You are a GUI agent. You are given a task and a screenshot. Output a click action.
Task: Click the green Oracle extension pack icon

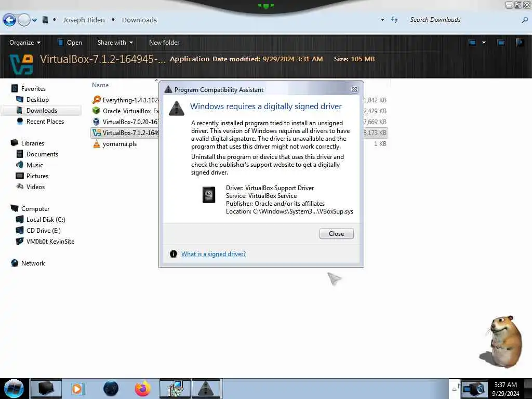[96, 111]
